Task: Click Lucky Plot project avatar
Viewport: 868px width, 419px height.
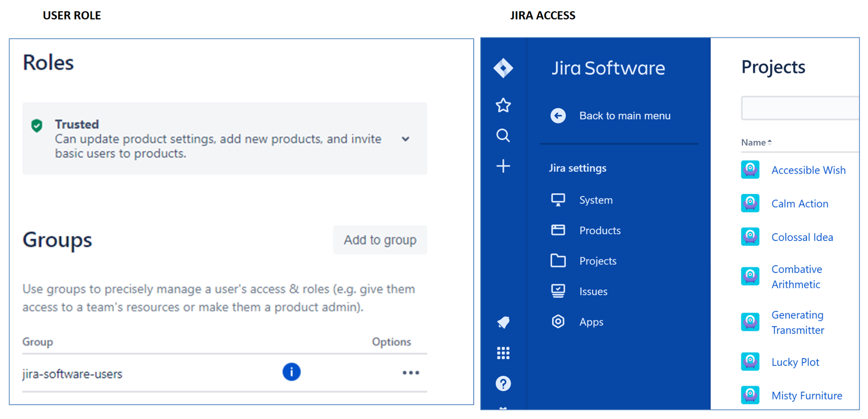Action: coord(750,361)
